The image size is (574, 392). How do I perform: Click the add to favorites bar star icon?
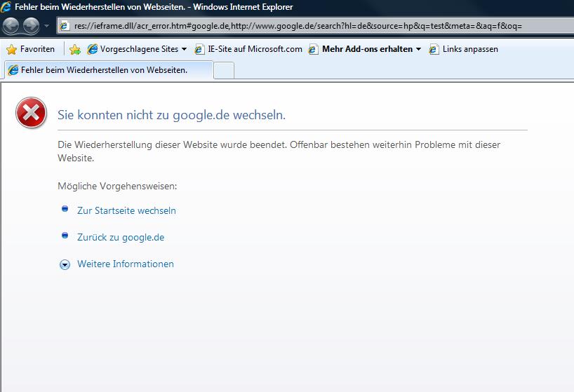coord(75,49)
